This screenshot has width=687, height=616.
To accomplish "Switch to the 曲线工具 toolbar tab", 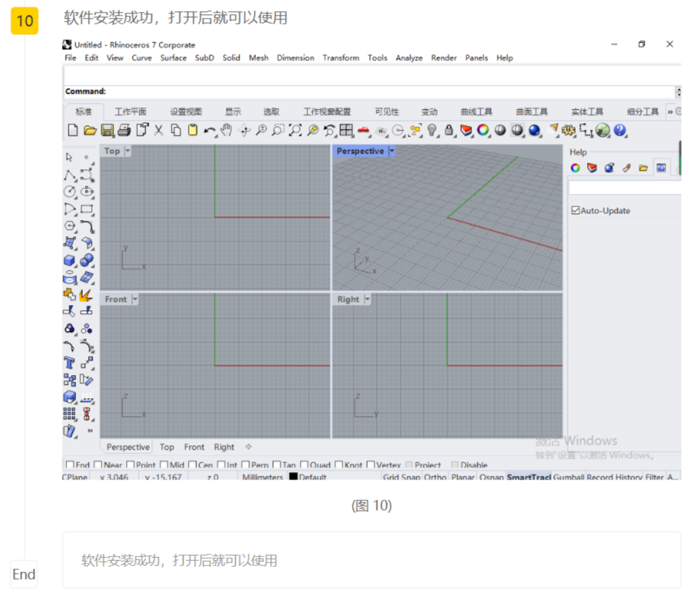I will [x=476, y=112].
